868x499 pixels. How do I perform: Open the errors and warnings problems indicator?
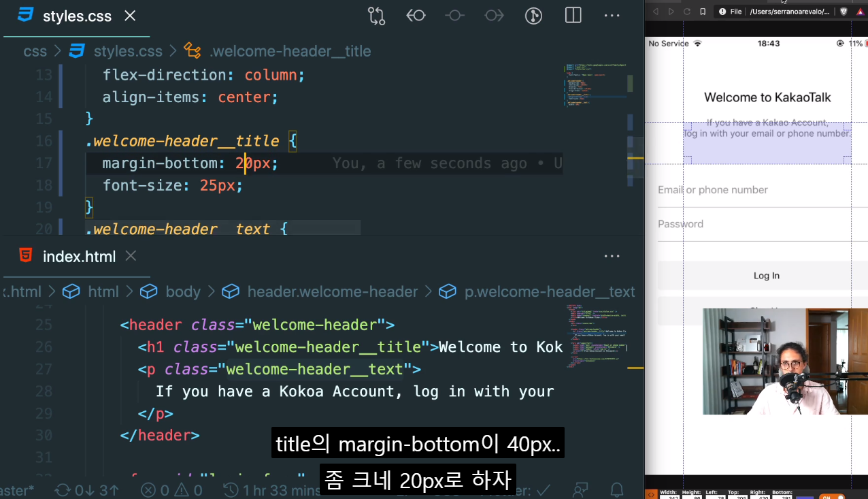171,490
